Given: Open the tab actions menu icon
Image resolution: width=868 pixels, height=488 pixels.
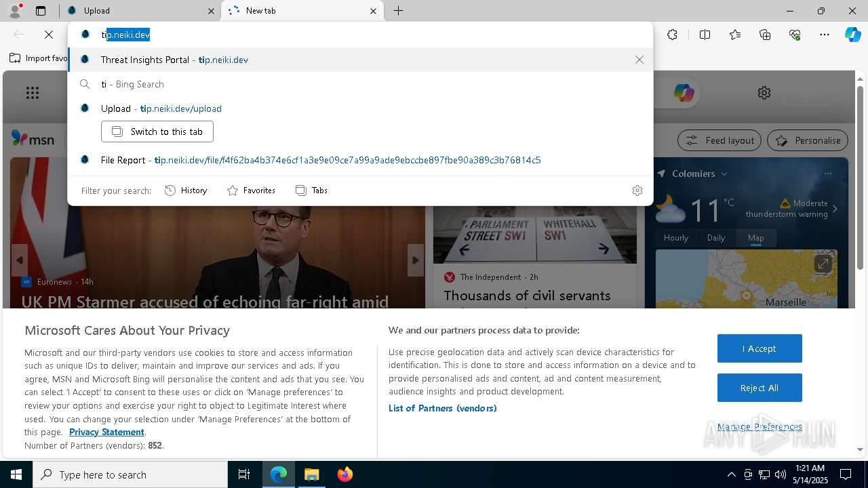Looking at the screenshot, I should [41, 11].
